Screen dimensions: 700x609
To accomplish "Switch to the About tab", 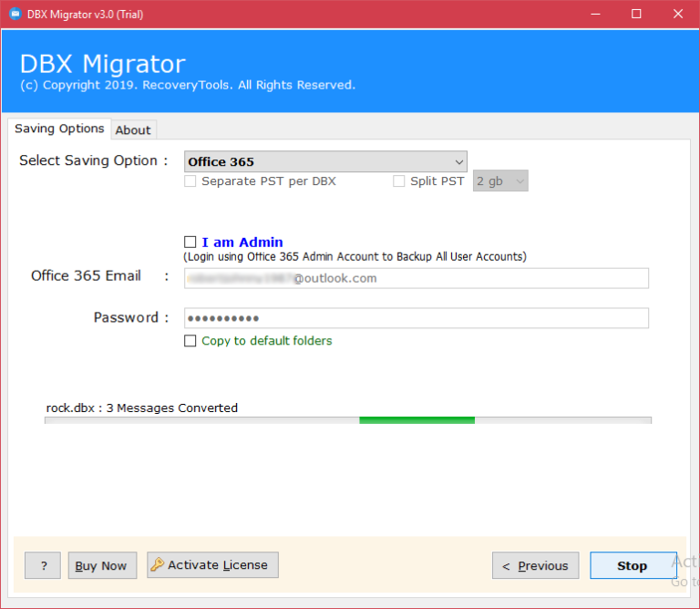I will (133, 130).
